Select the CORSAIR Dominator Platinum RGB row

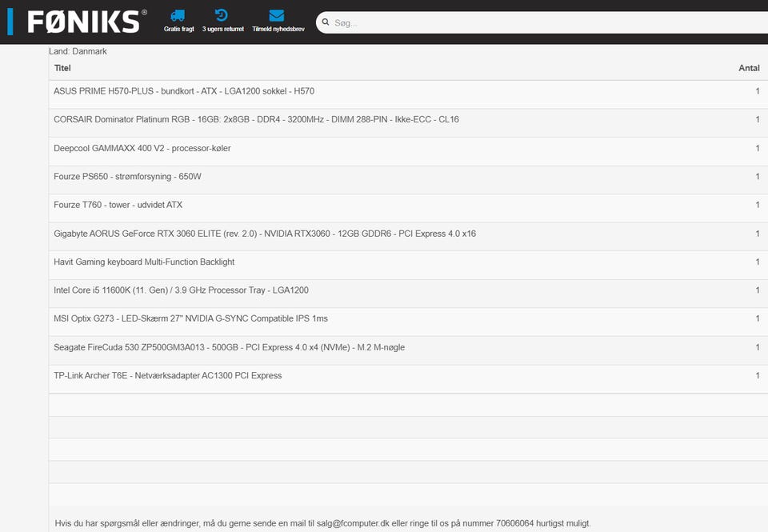pos(408,123)
